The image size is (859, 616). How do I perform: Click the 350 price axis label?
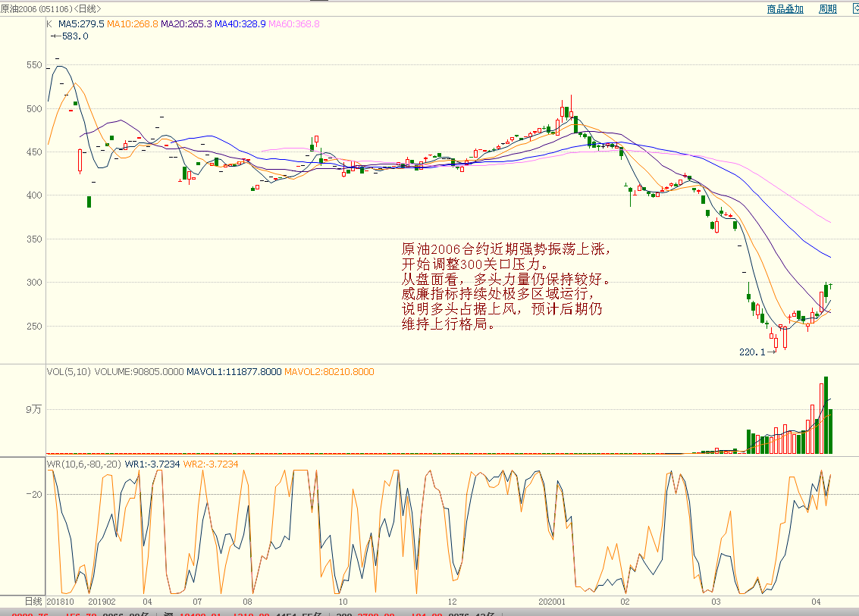tap(34, 239)
